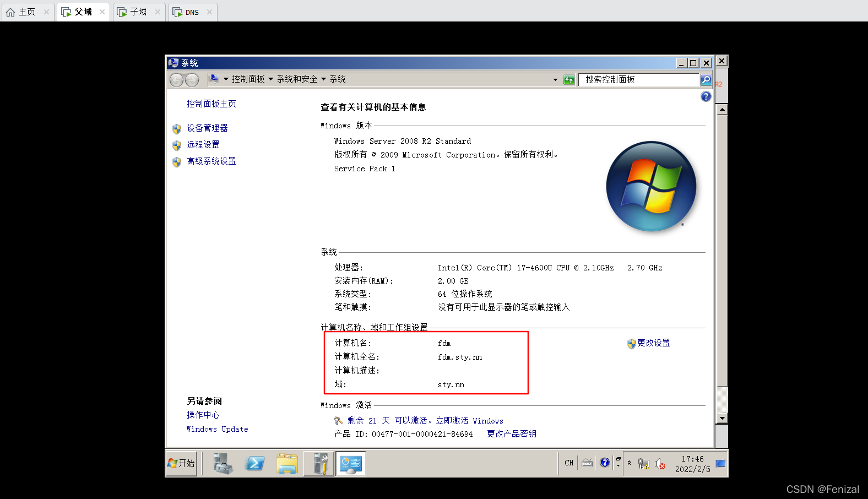Click search magnifier button in control panel
The height and width of the screenshot is (499, 868).
pos(706,80)
